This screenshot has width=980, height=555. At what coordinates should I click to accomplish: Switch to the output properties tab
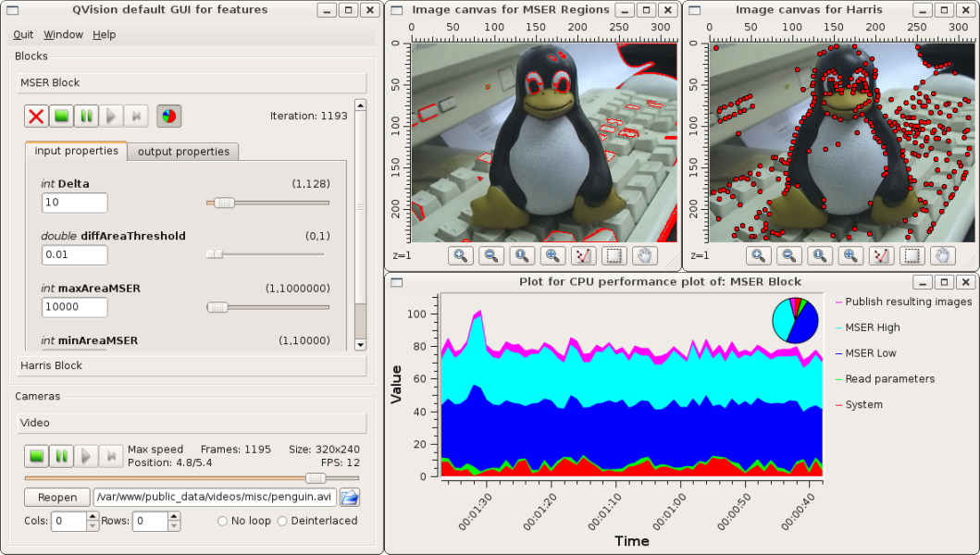(x=182, y=152)
